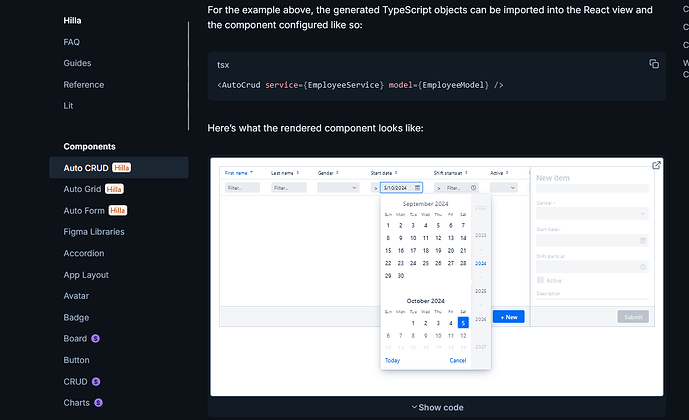Expand the Show code section

tap(437, 407)
